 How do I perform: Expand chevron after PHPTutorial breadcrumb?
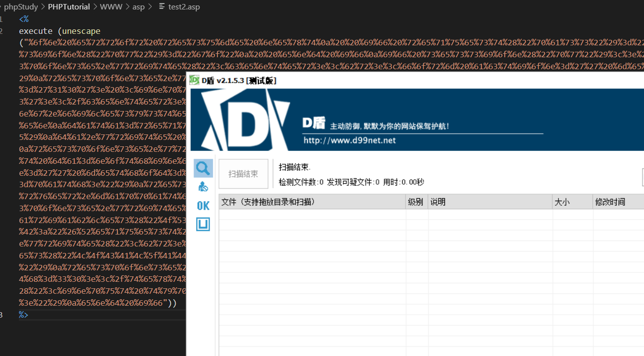(x=95, y=7)
